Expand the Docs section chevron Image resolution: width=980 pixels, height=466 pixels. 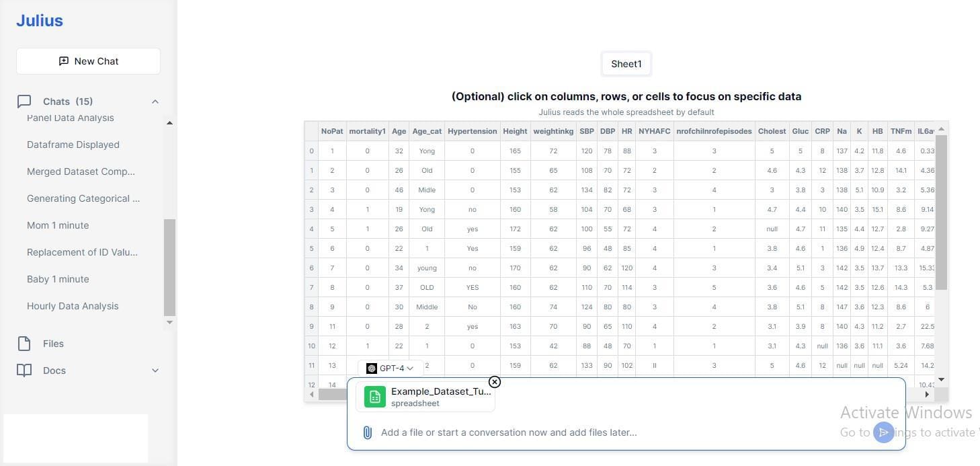click(155, 371)
